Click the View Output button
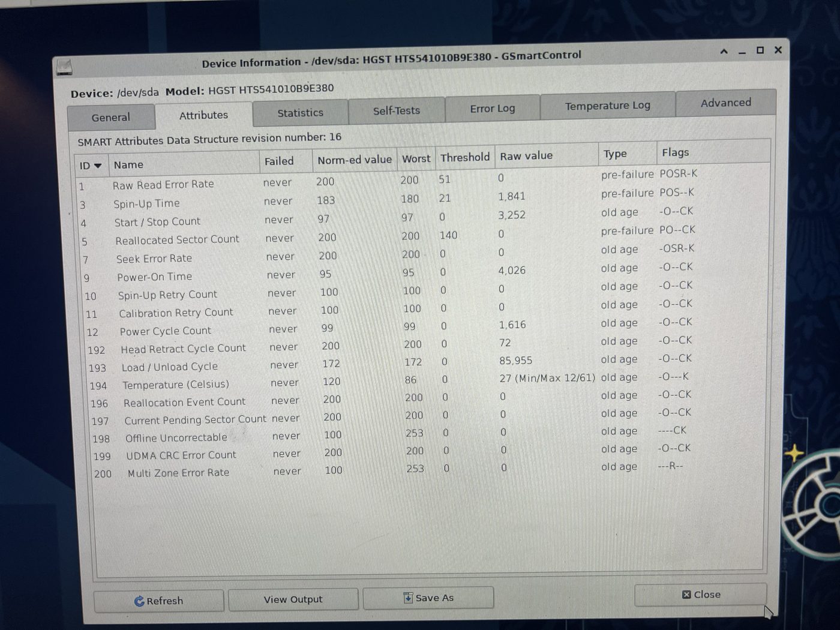840x630 pixels. [x=293, y=599]
